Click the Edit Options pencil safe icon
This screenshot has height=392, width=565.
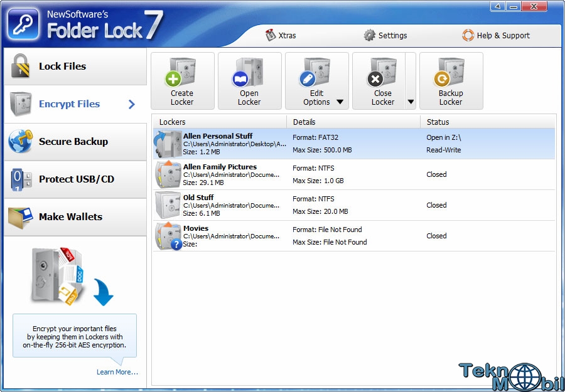click(315, 72)
